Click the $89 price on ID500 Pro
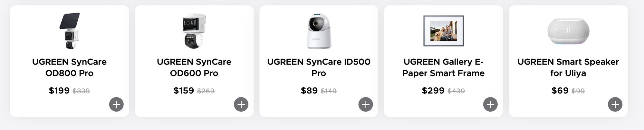The image size is (644, 130). pos(309,91)
